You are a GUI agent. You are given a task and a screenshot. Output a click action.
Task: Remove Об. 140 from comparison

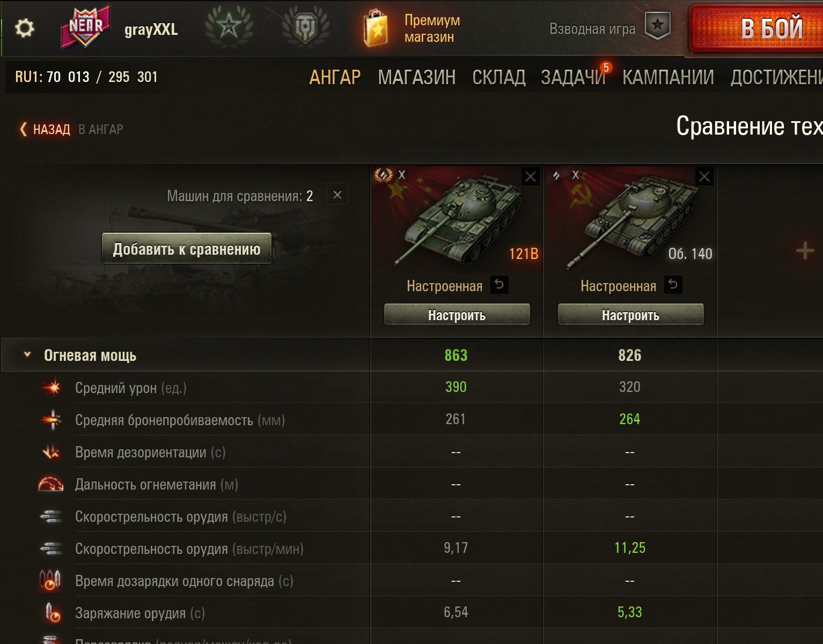coord(704,176)
